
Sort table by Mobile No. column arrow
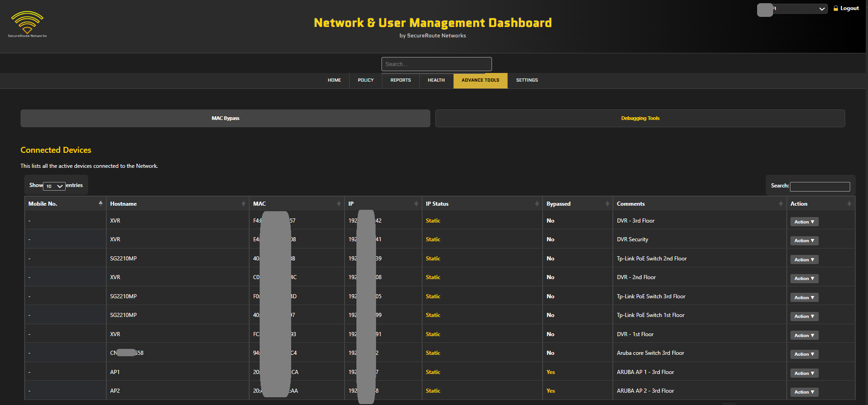coord(100,203)
